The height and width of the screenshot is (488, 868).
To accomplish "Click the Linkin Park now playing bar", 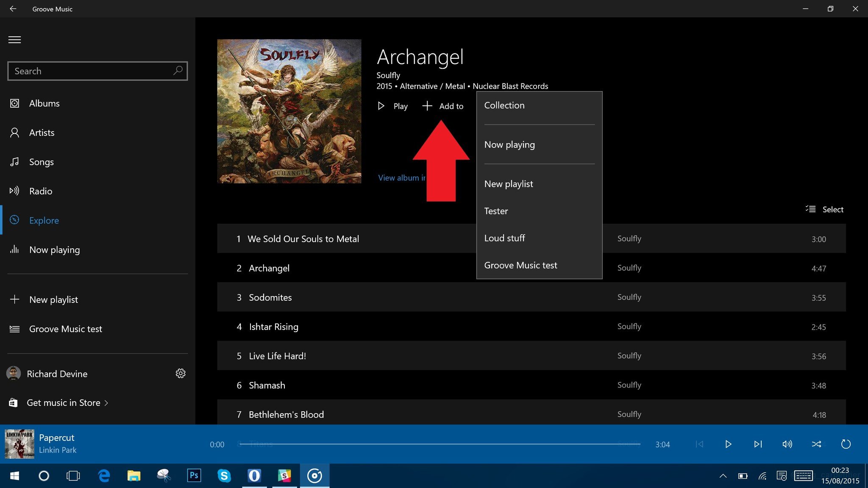I will click(58, 444).
